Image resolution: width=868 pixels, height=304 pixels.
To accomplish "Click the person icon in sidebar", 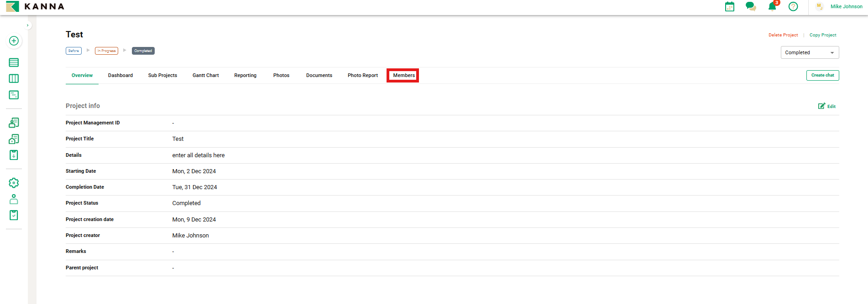I will pos(14,199).
